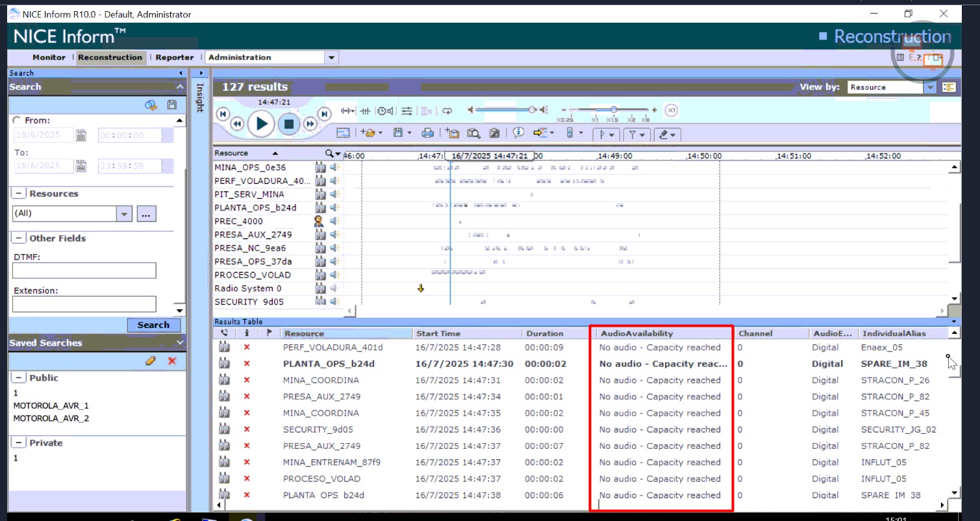The image size is (980, 521).
Task: Click the Search button
Action: [x=153, y=325]
